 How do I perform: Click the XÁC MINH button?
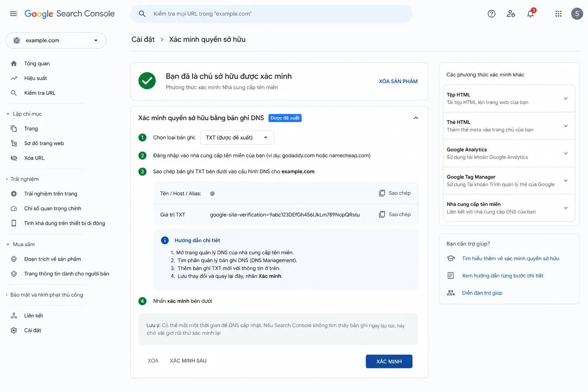(x=389, y=361)
